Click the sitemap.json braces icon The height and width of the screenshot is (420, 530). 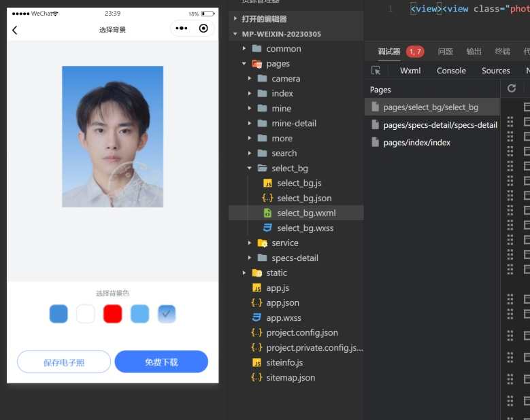[x=257, y=377]
